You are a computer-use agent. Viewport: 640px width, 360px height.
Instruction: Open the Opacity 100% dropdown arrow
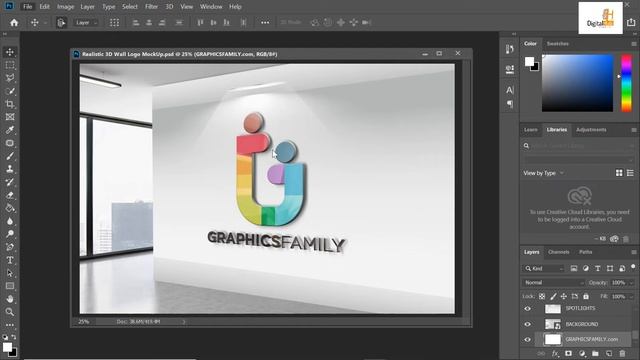[632, 282]
